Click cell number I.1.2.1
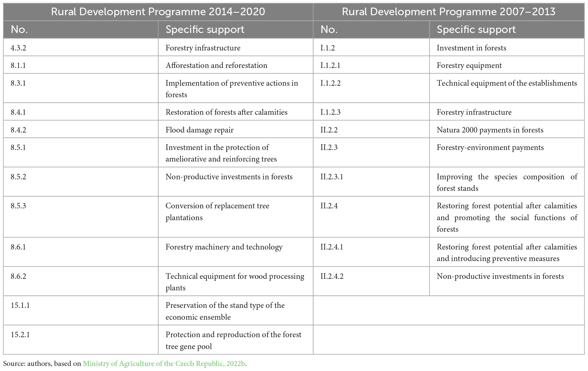This screenshot has height=371, width=588. pos(371,65)
